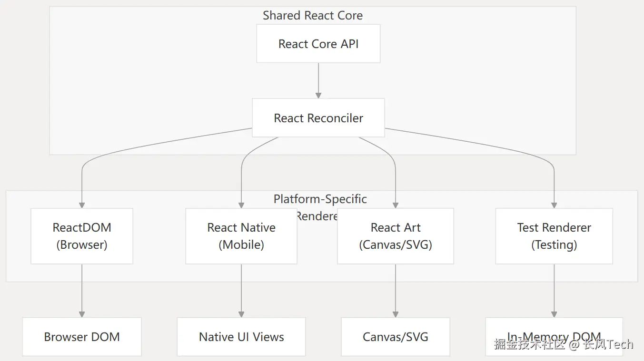Click the React Art (Canvas/SVG) renderer node
This screenshot has width=644, height=361.
coord(396,236)
